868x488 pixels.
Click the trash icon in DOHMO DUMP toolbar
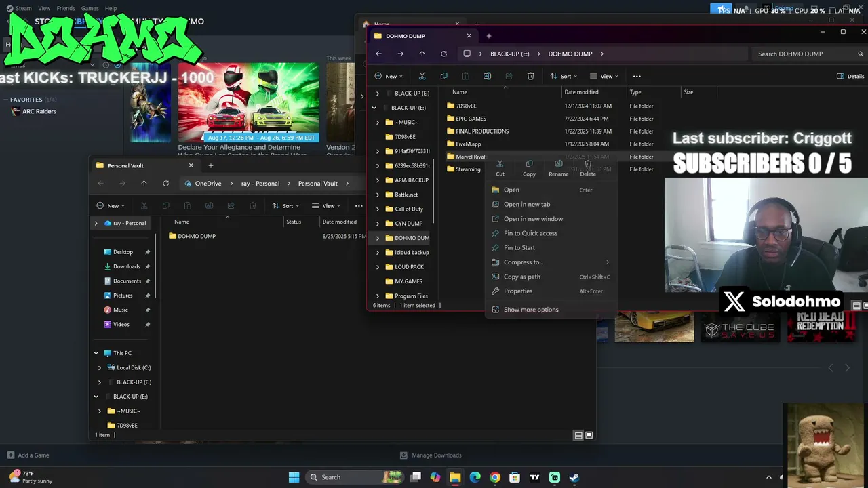530,76
